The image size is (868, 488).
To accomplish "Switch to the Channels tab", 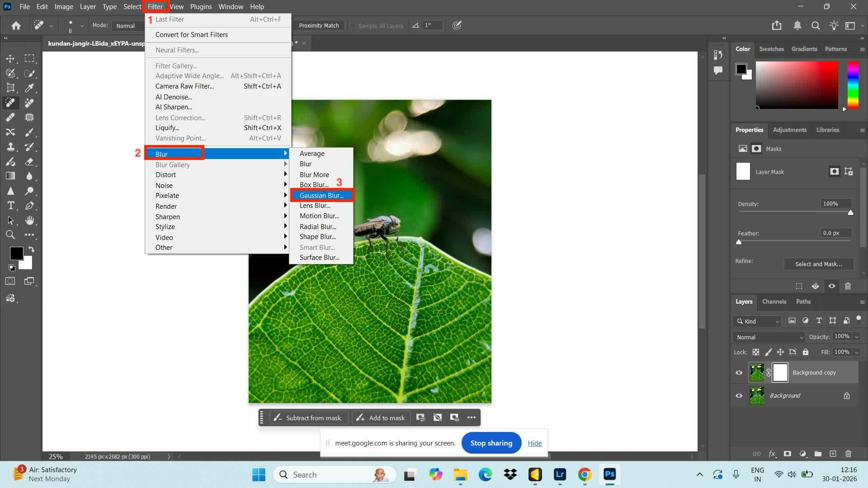I will (774, 301).
